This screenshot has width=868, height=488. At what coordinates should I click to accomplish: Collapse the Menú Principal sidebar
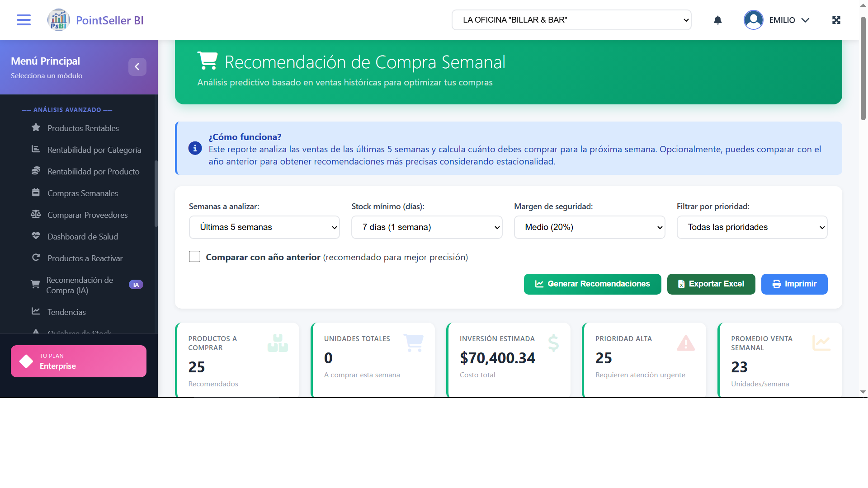137,66
